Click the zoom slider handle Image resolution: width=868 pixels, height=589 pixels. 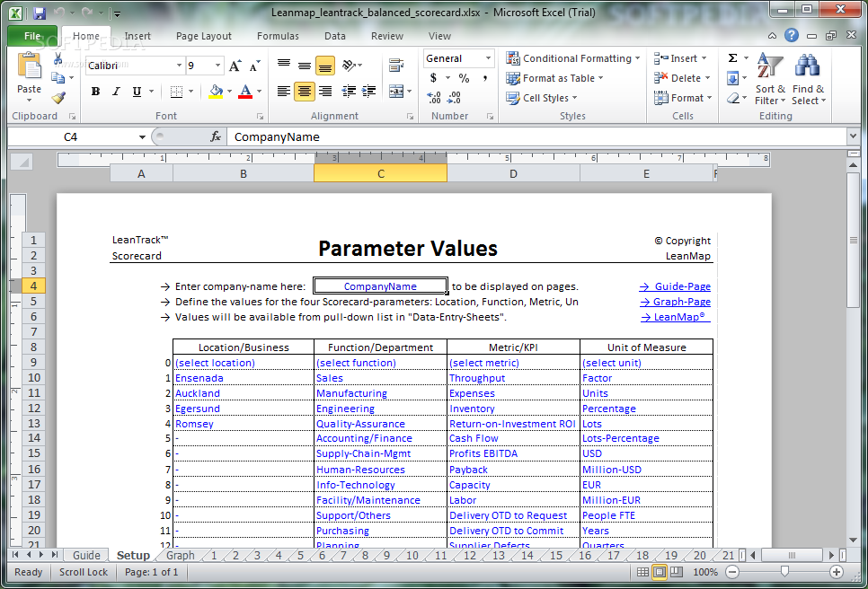[784, 572]
